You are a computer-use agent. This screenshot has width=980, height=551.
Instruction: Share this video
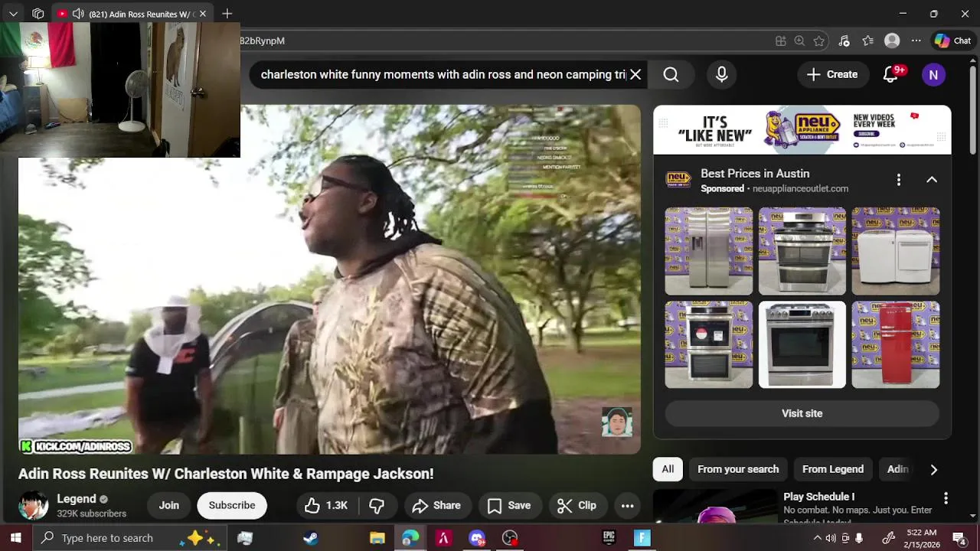[x=436, y=505]
